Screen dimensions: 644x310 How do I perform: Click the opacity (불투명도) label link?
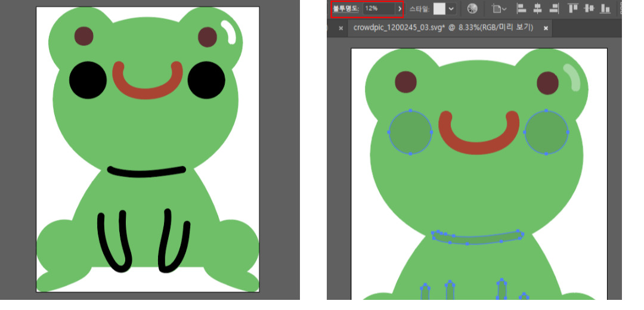point(346,9)
